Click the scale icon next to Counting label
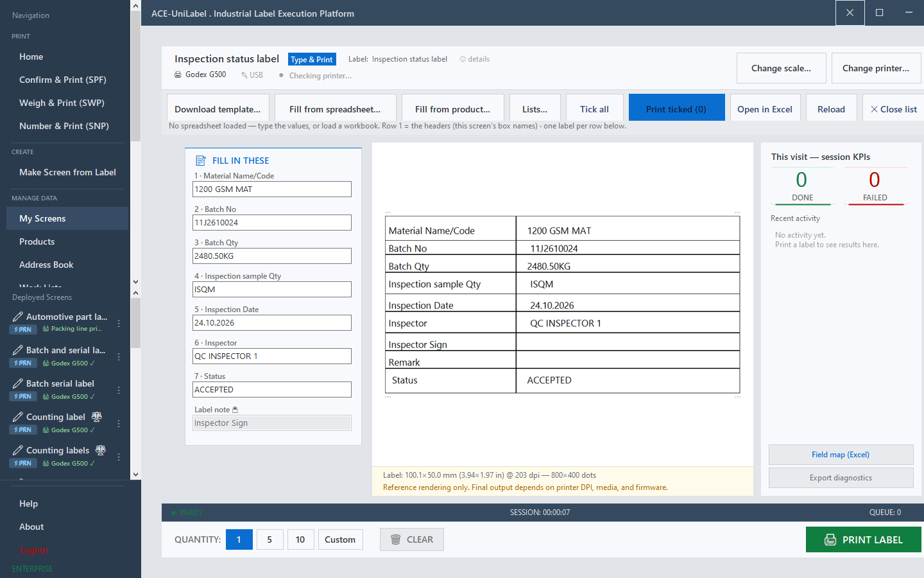 (x=97, y=417)
